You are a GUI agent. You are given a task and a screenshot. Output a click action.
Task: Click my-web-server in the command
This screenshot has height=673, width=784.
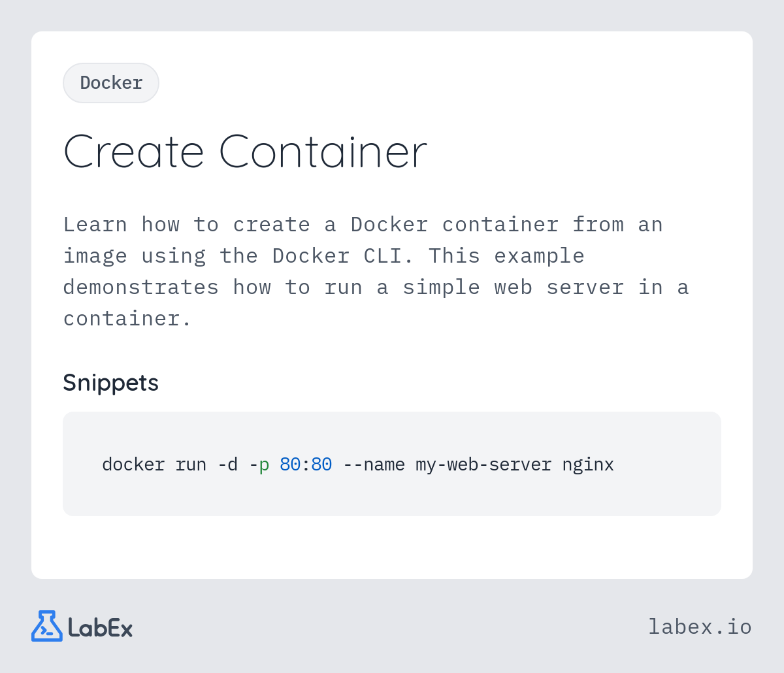point(483,465)
